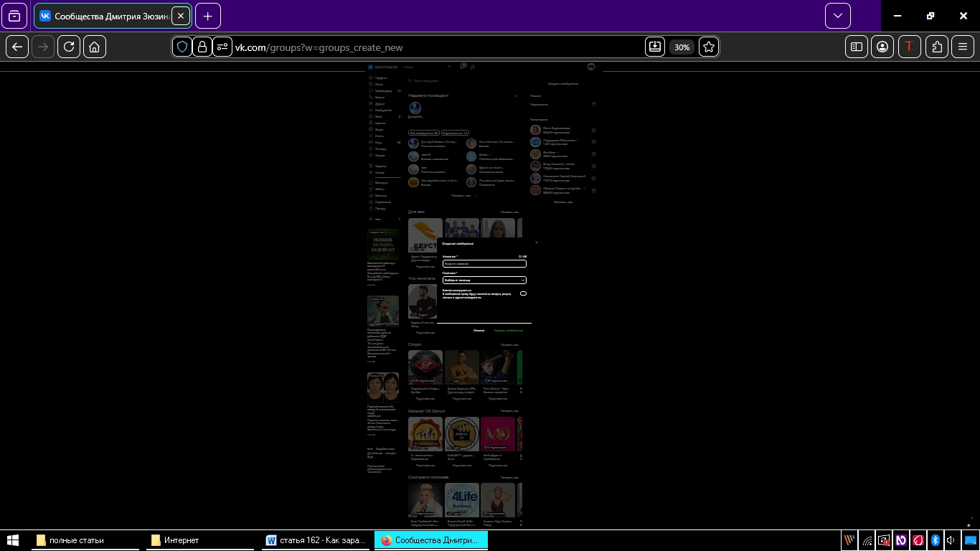Click the community name input field
Viewport: 980px width, 551px height.
[484, 264]
